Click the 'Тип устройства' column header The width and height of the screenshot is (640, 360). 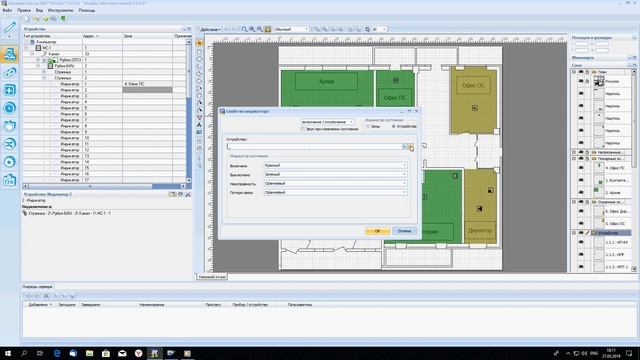click(52, 36)
